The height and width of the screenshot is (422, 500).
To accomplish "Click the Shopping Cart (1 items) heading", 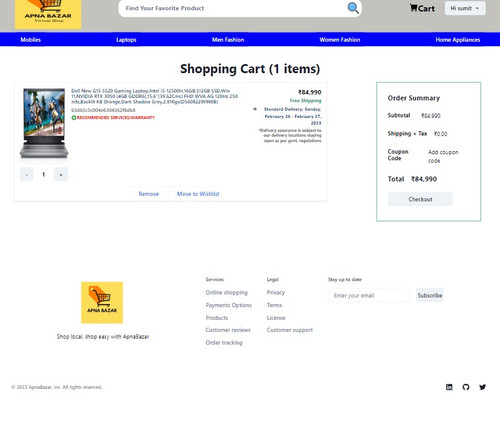I will (250, 69).
